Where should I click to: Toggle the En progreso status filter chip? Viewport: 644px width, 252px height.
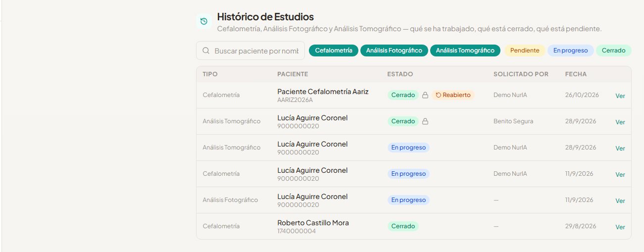(570, 50)
